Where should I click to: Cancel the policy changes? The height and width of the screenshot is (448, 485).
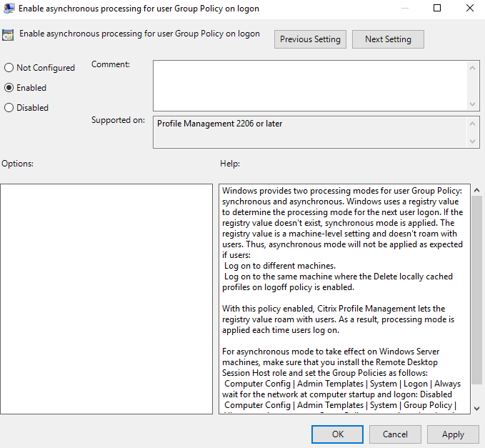[395, 434]
